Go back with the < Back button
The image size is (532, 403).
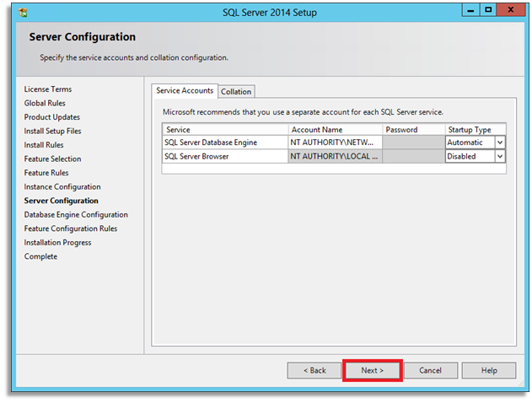click(x=314, y=370)
